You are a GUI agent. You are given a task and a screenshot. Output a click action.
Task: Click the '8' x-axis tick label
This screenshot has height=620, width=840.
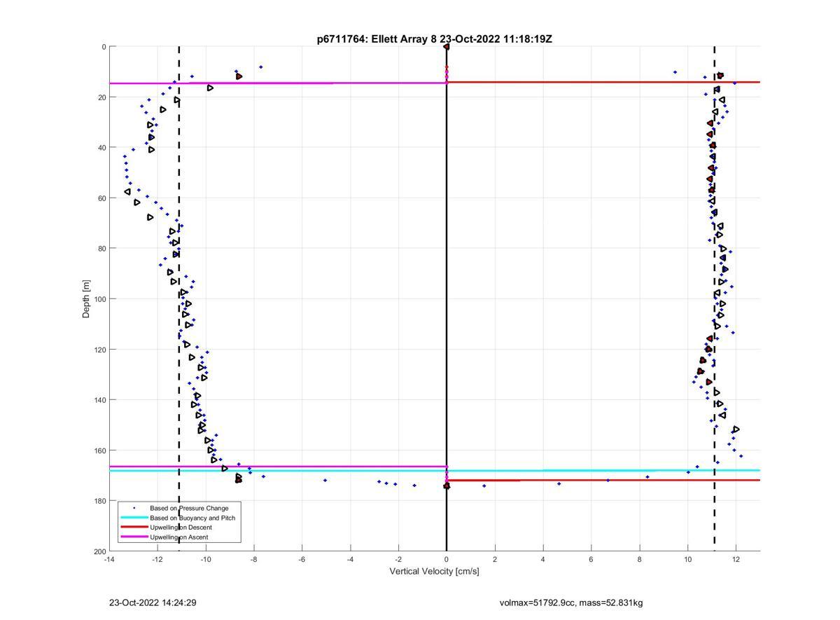click(x=640, y=559)
